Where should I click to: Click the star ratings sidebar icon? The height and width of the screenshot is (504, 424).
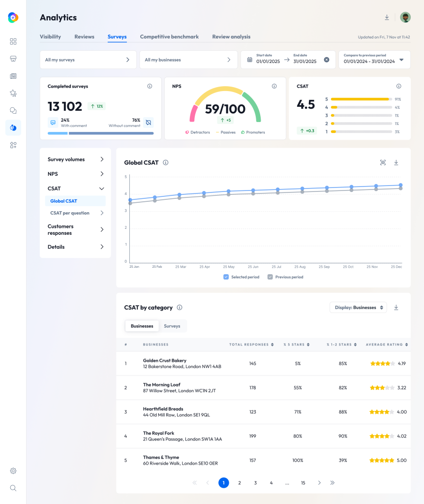pos(13,93)
